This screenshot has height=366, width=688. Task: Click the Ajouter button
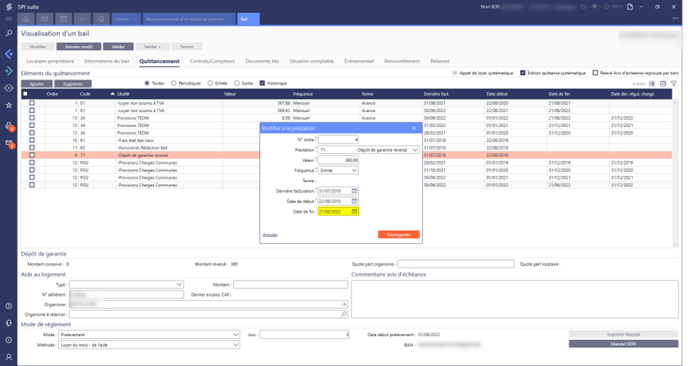coord(37,83)
